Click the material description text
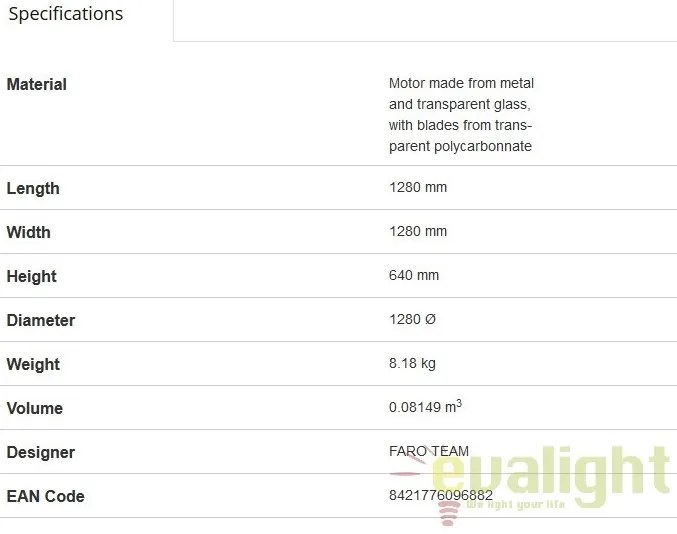The image size is (677, 534). pyautogui.click(x=461, y=115)
